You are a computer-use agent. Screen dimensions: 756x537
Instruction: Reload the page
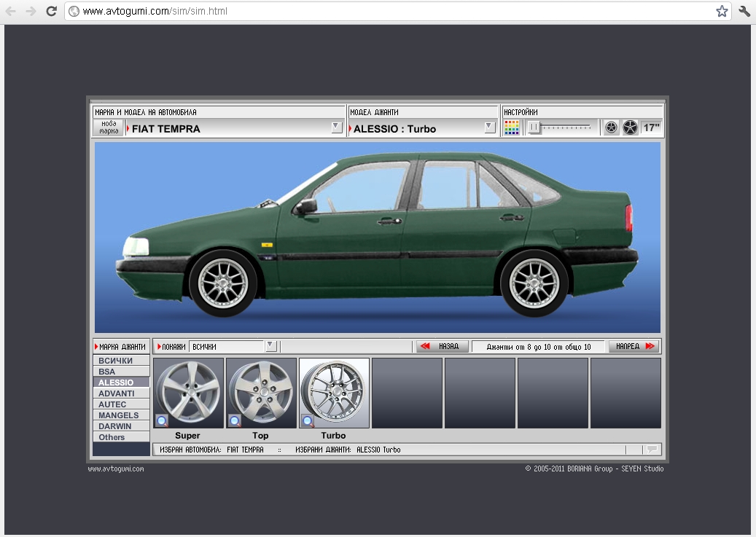pos(51,11)
